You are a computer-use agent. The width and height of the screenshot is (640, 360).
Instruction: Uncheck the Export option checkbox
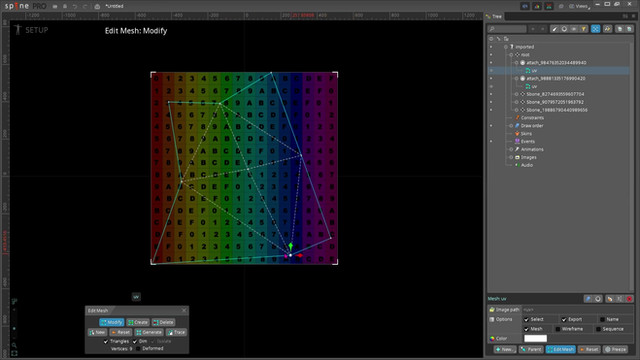(x=564, y=320)
